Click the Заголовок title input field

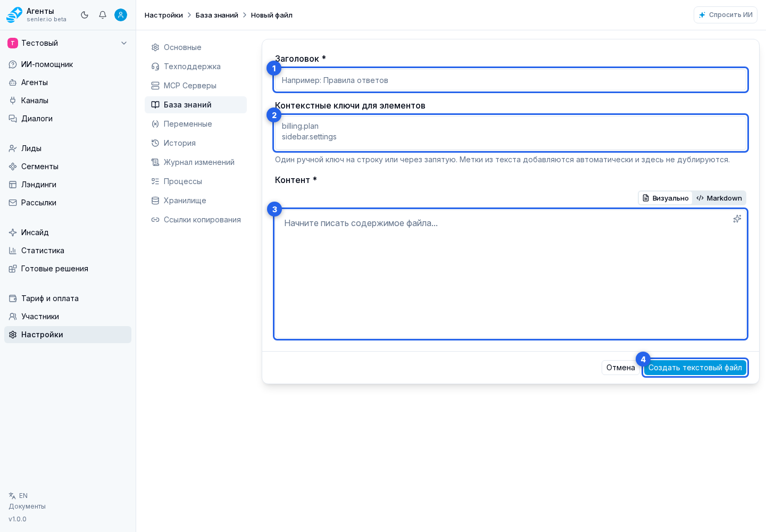(x=511, y=80)
